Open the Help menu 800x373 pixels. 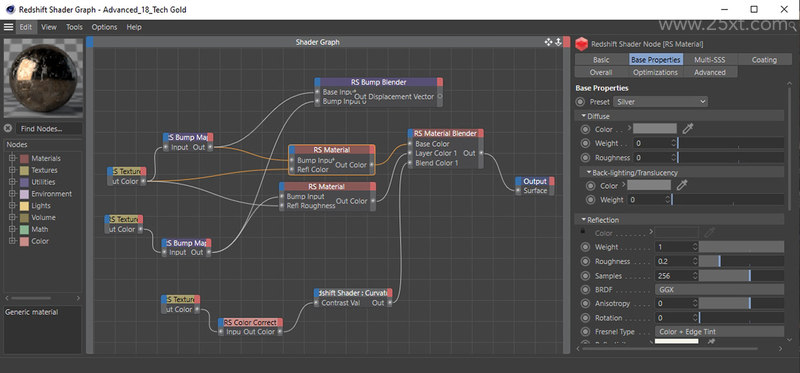[134, 27]
